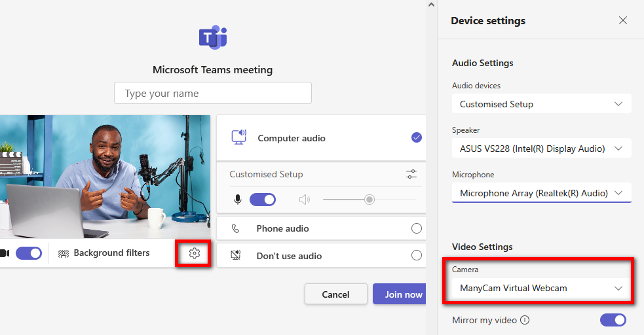Toggle the microphone switch off
Screen dimensions: 644x335
click(x=263, y=200)
